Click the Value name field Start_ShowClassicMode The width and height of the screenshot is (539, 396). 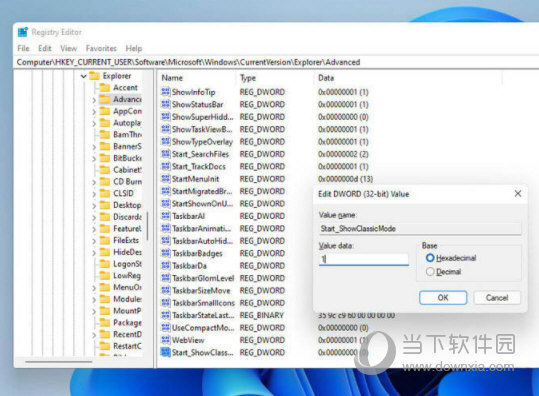click(x=420, y=229)
